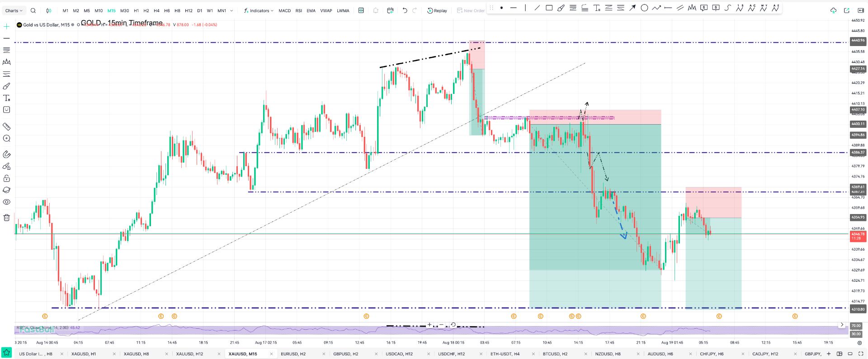This screenshot has width=868, height=359.
Task: Click the share chart icon
Action: click(846, 10)
